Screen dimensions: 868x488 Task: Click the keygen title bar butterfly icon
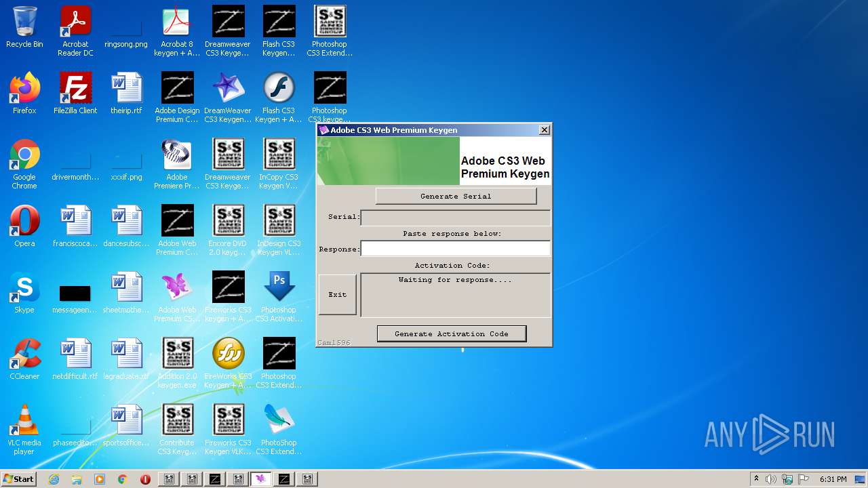coord(324,130)
